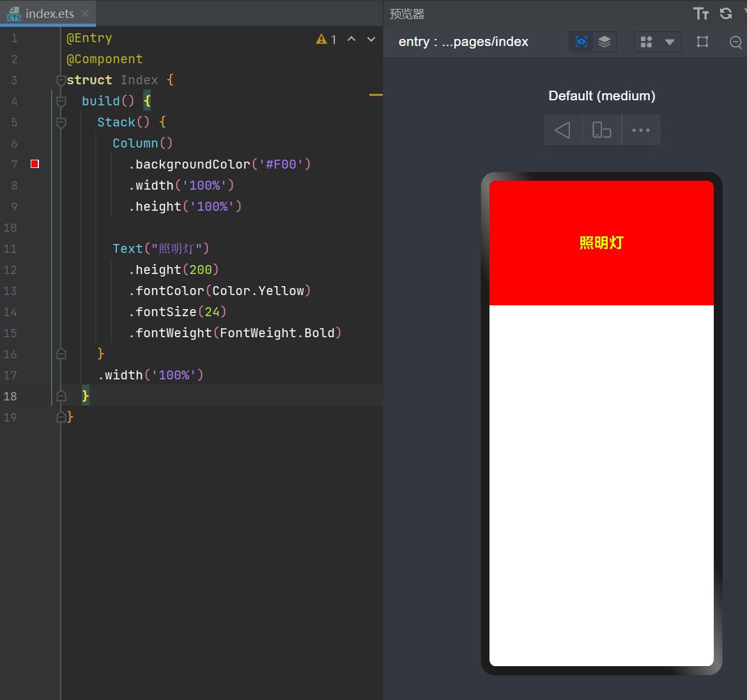This screenshot has height=700, width=747.
Task: Click the 'entry : ...pages/index' path label
Action: click(x=463, y=42)
